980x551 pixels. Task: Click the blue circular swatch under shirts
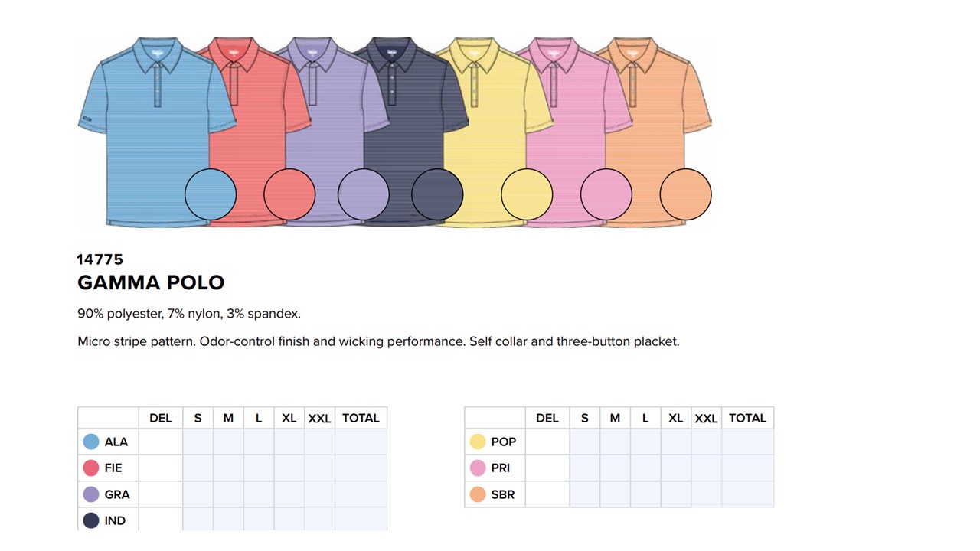[x=211, y=194]
